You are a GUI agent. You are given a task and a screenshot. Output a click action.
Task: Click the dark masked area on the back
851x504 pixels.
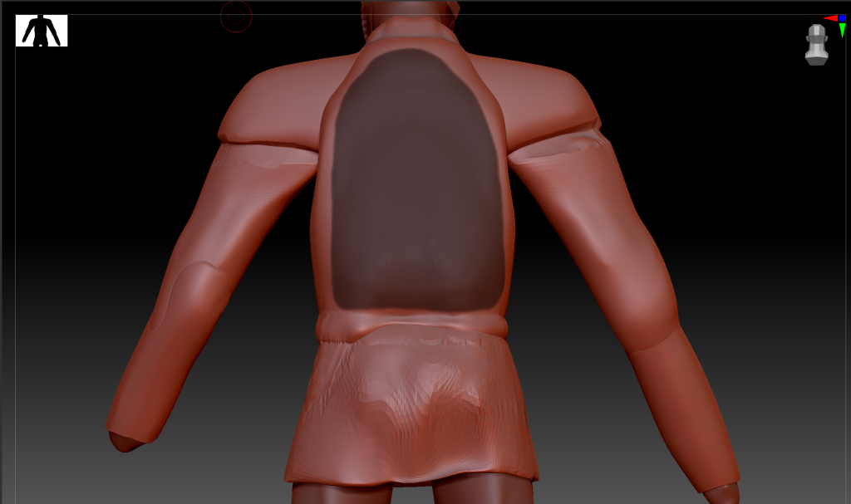tap(417, 179)
